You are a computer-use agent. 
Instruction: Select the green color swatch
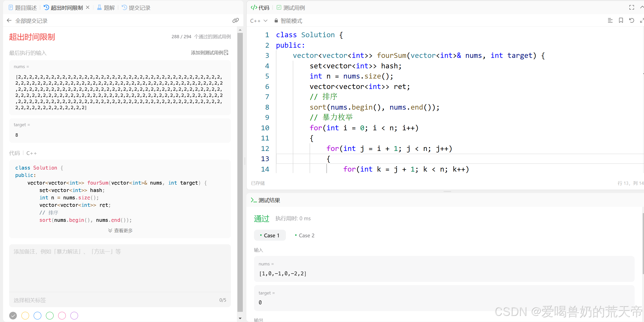click(50, 316)
